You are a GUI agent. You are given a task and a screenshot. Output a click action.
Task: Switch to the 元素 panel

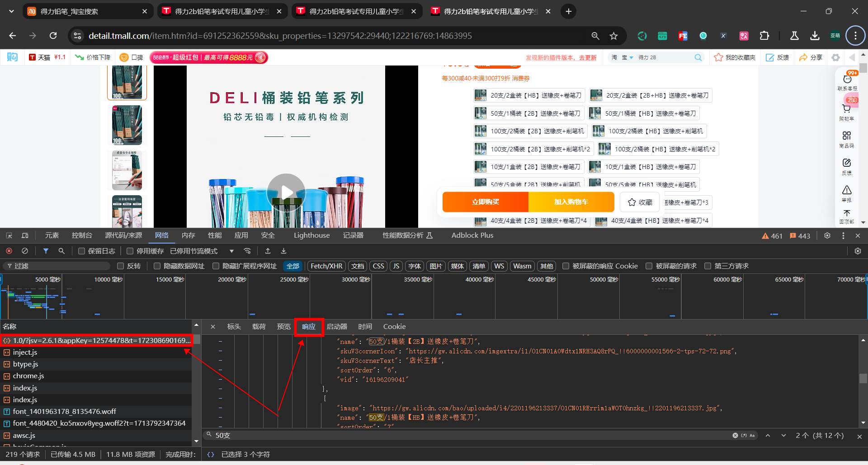tap(52, 235)
